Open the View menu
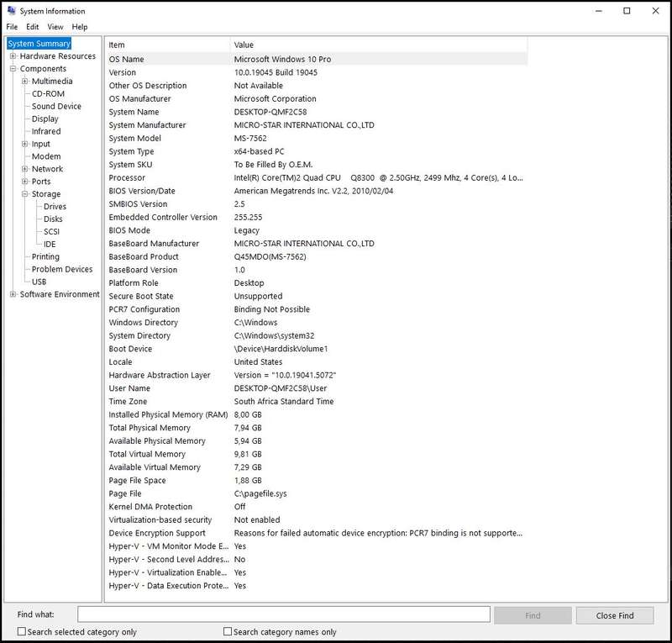The width and height of the screenshot is (672, 643). pos(55,27)
